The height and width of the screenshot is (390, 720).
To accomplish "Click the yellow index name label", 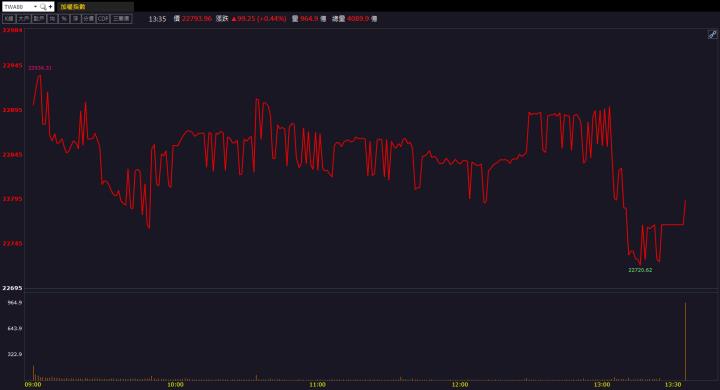I will 73,6.
